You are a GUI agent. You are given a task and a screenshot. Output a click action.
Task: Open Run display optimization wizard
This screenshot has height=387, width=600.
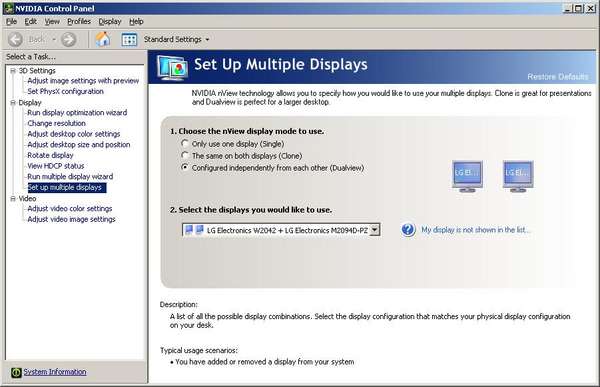point(77,113)
